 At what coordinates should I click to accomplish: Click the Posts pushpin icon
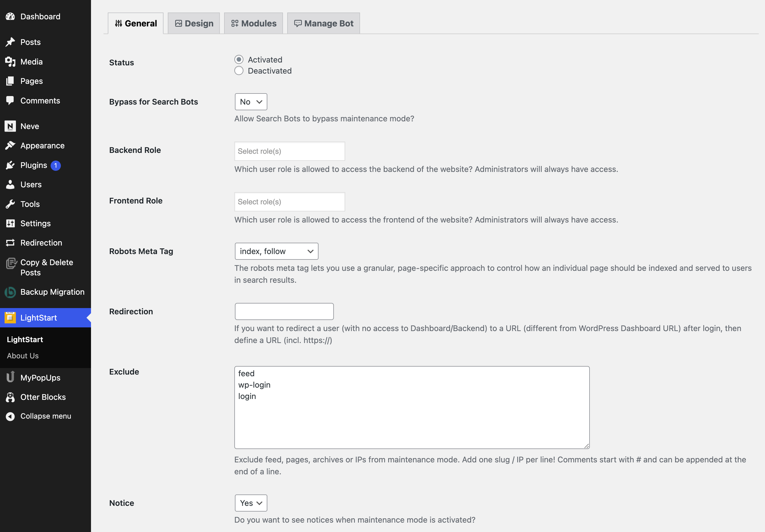10,42
